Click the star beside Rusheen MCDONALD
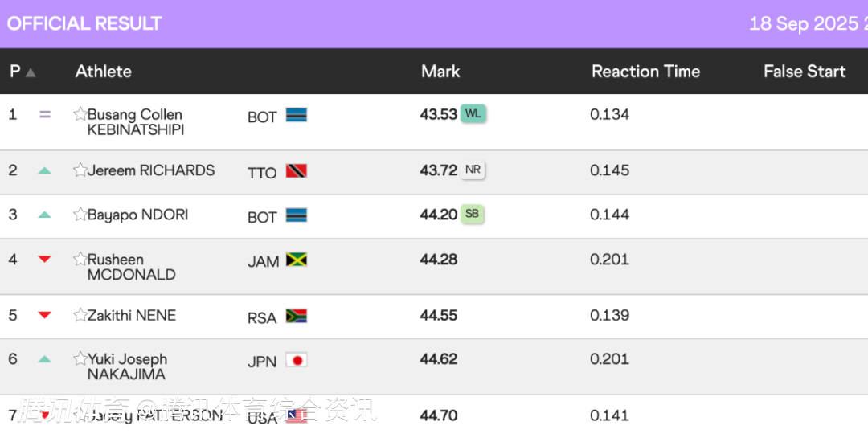The height and width of the screenshot is (438, 868). click(x=80, y=260)
